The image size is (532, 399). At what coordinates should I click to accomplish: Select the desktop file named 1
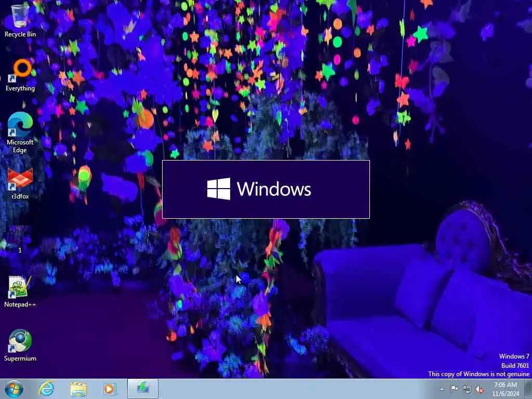(20, 239)
